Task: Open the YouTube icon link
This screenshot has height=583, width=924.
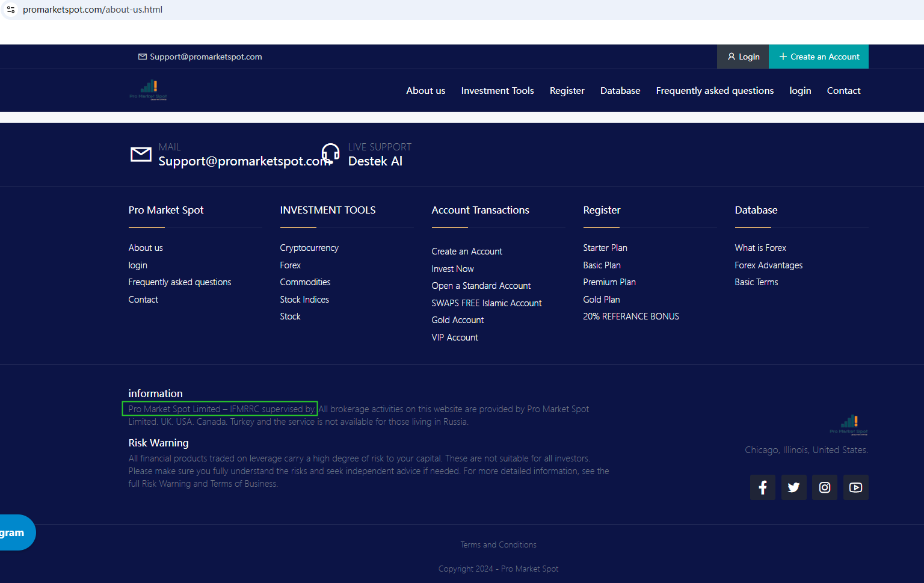Action: pos(855,487)
